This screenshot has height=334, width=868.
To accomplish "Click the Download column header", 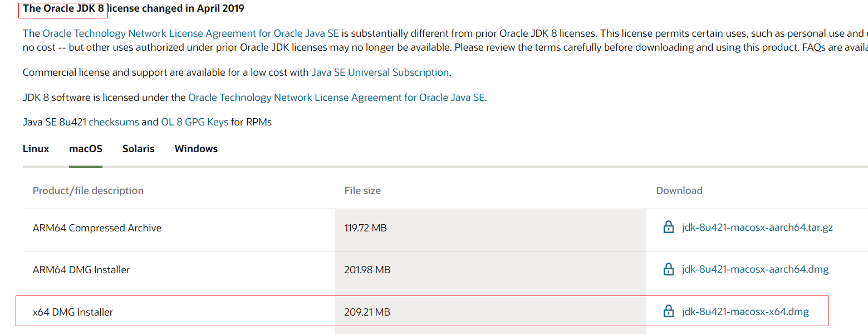I will [679, 191].
